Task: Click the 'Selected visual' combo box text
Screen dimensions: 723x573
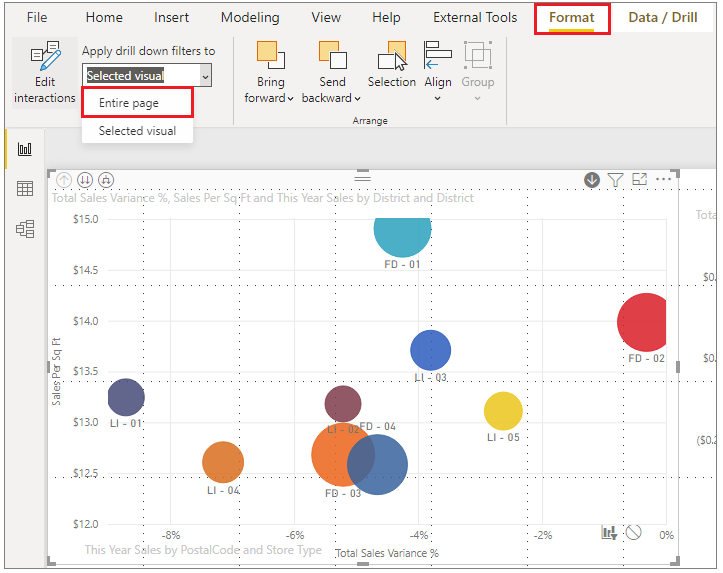Action: coord(125,76)
